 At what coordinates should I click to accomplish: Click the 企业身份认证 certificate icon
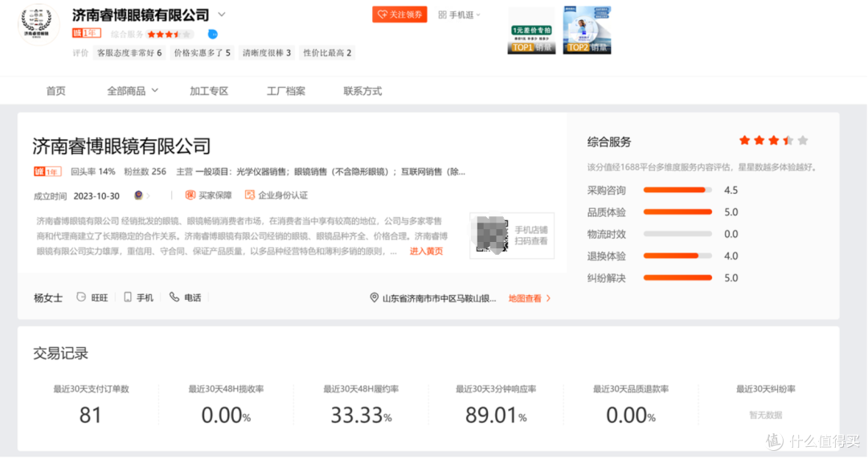(x=250, y=195)
